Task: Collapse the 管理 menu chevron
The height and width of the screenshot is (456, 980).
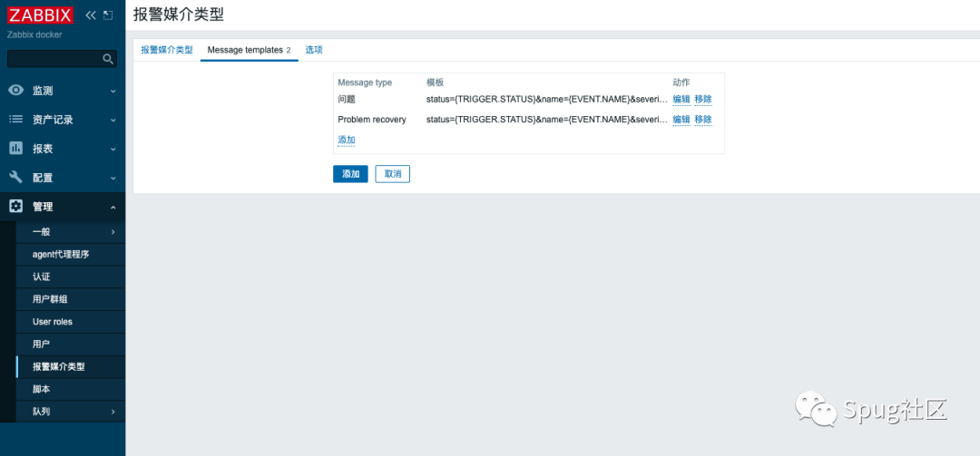Action: (x=113, y=207)
